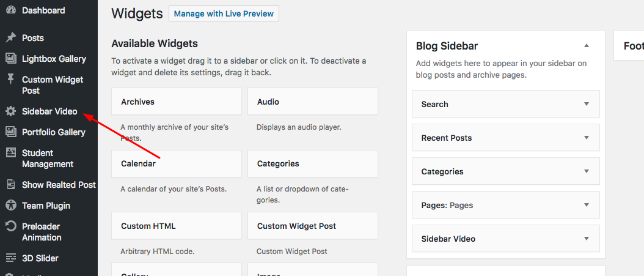Select the Archives available widget

(x=177, y=102)
